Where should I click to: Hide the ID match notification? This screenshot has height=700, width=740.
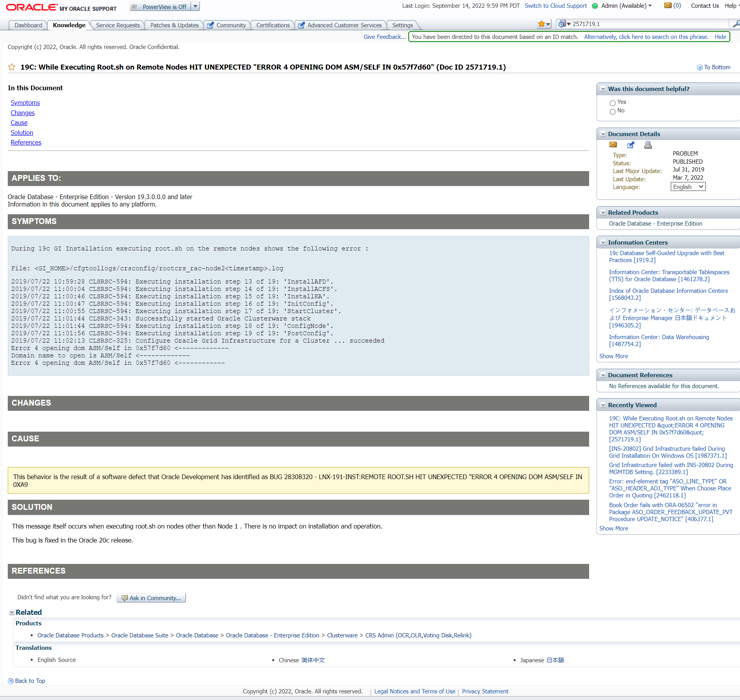click(720, 37)
